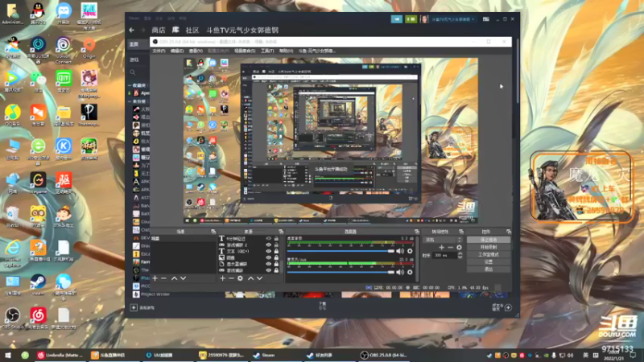This screenshot has height=362, width=644.
Task: Toggle visibility of the 游戏捕获 2 source
Action: pyautogui.click(x=269, y=245)
